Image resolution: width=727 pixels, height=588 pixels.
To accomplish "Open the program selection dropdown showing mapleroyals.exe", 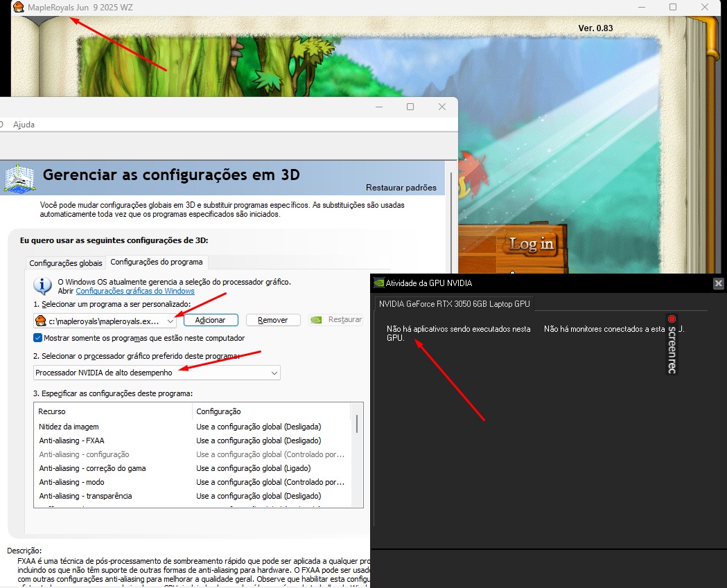I will coord(171,320).
